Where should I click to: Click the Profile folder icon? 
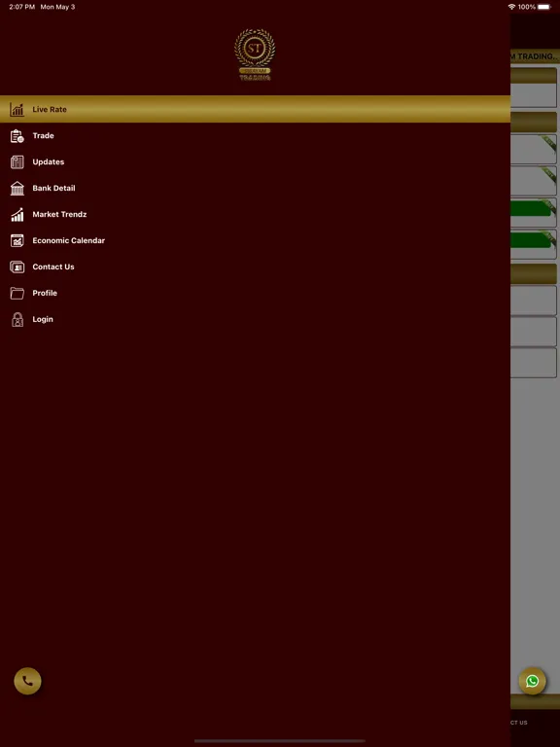coord(17,293)
